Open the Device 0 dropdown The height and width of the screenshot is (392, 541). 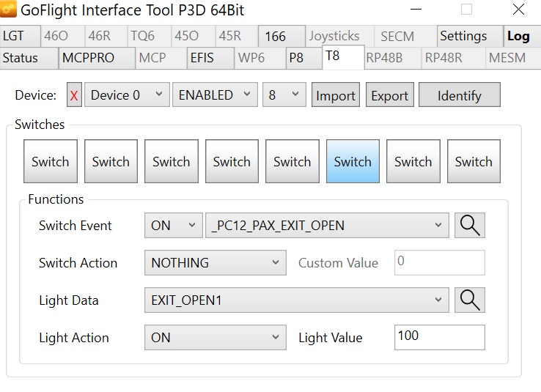pos(126,95)
